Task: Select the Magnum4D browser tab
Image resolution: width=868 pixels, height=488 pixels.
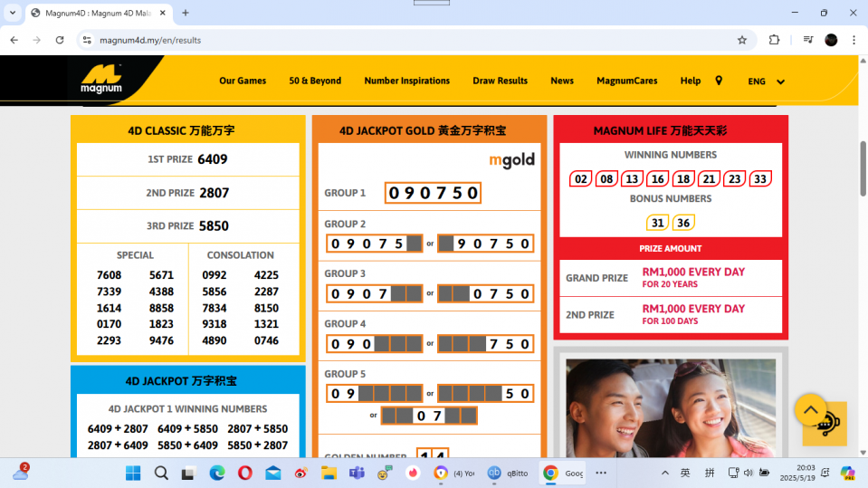Action: (98, 13)
